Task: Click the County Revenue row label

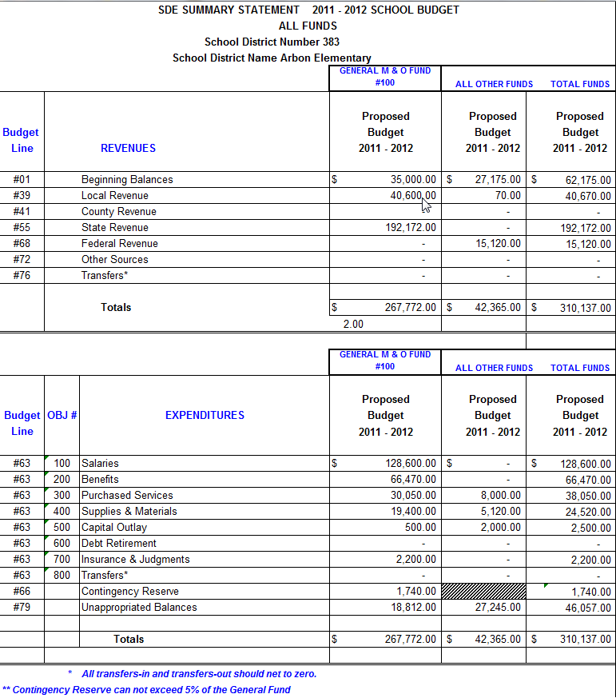Action: 119,211
